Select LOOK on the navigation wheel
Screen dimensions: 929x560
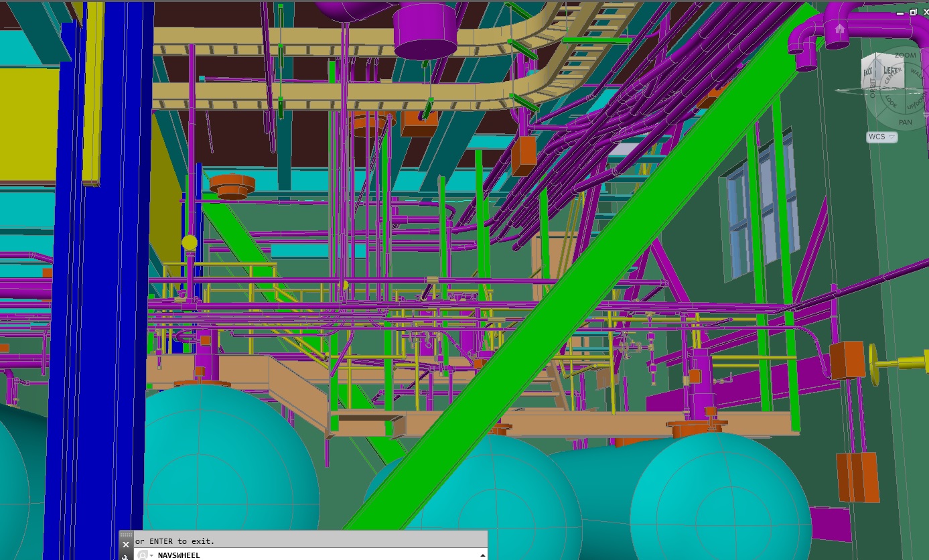[891, 102]
